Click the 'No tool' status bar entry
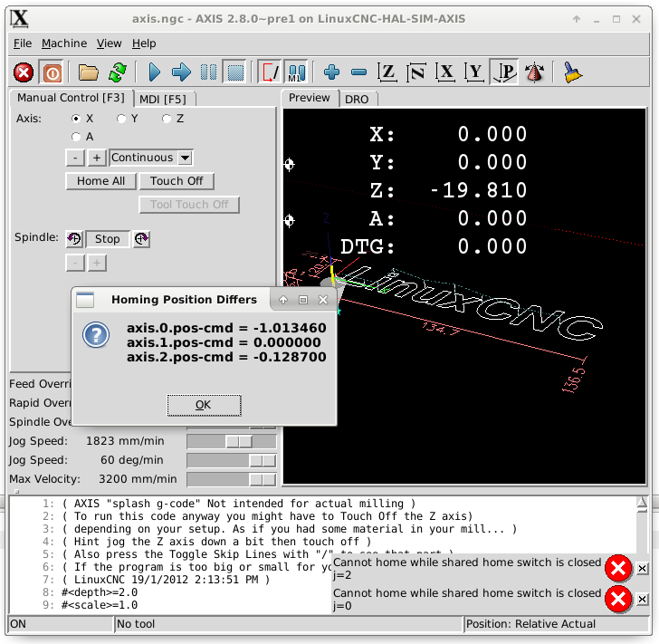 pos(136,624)
